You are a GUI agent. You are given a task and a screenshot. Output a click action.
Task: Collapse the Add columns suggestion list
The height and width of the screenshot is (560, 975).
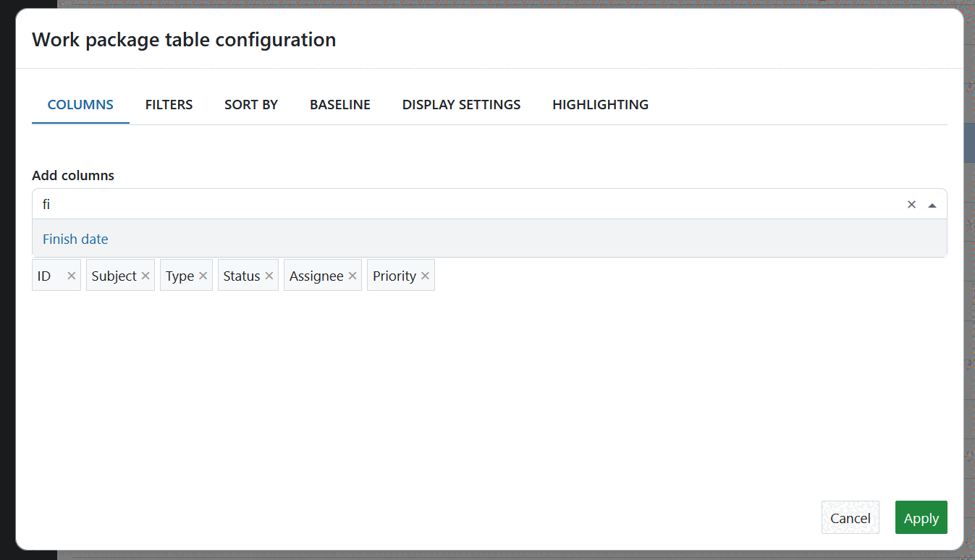[x=932, y=204]
